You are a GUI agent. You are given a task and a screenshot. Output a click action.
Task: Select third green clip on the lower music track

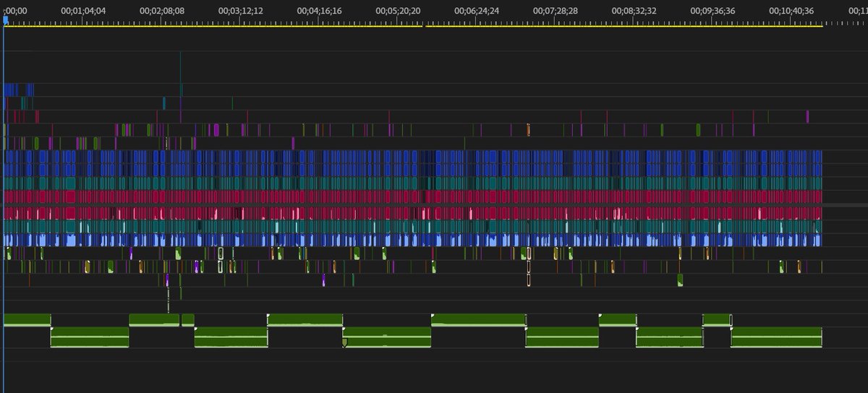(x=387, y=337)
